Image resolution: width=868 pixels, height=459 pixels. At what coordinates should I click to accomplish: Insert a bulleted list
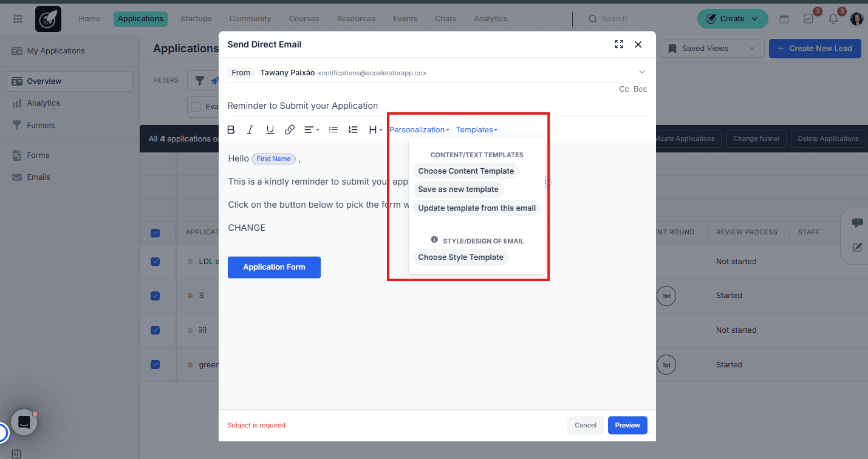point(333,129)
